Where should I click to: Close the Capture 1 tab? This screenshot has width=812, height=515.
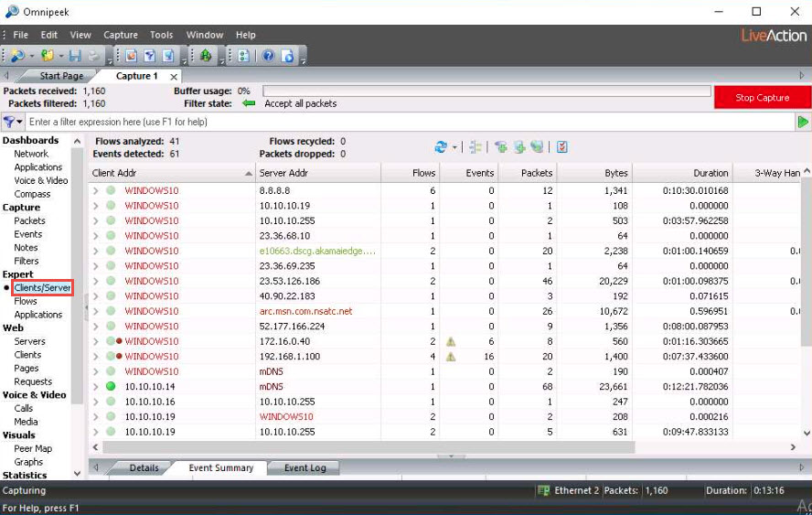pos(174,77)
